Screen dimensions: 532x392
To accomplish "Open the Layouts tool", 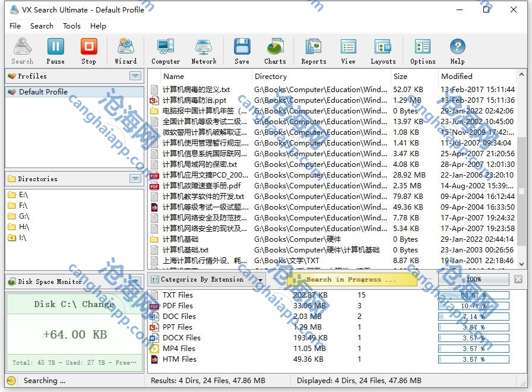I will (383, 50).
